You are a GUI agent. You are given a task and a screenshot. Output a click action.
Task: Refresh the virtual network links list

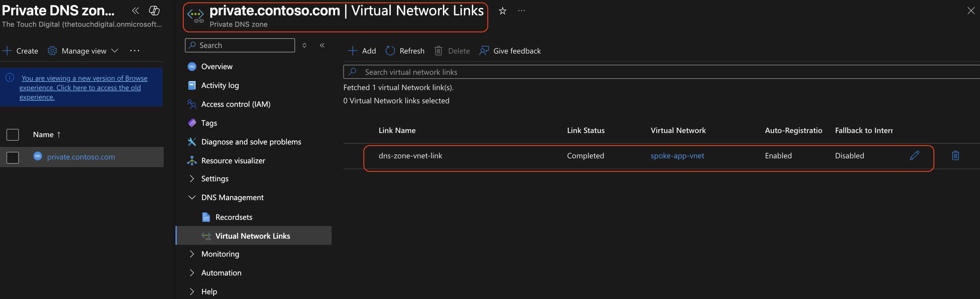point(404,51)
